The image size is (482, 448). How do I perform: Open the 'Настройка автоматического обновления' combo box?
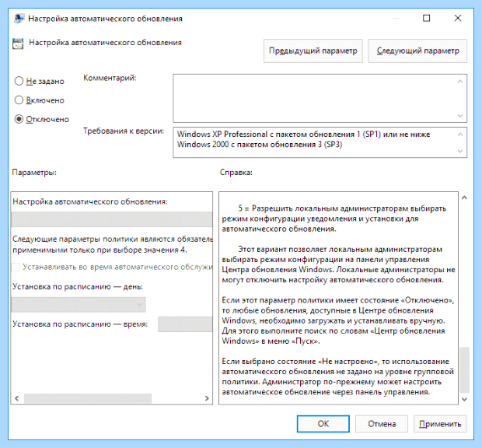pyautogui.click(x=112, y=219)
